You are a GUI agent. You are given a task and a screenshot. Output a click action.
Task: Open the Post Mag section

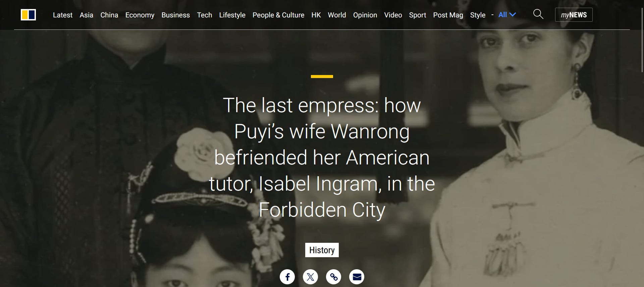[x=448, y=15]
